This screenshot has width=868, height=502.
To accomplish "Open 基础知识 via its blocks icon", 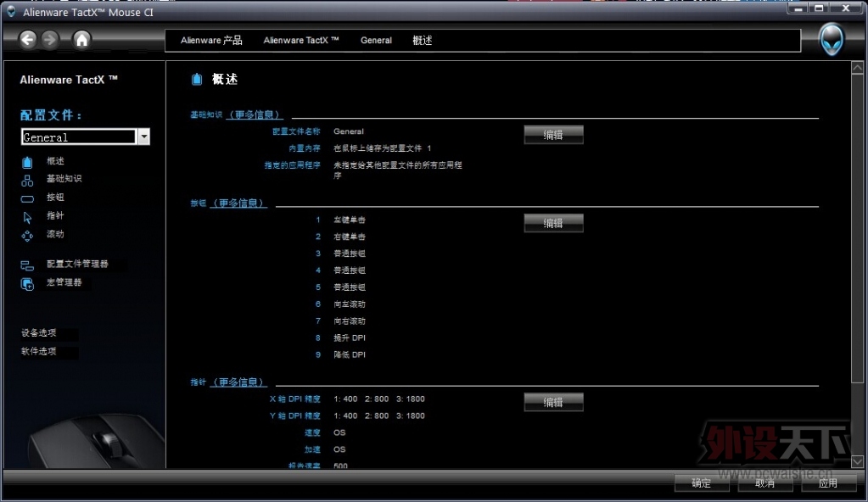I will pyautogui.click(x=27, y=181).
